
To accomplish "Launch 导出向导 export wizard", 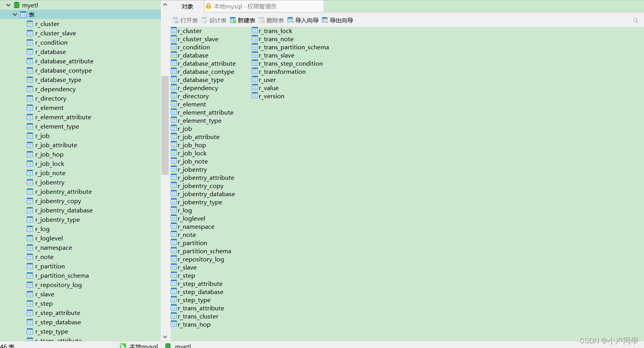I will coord(338,20).
